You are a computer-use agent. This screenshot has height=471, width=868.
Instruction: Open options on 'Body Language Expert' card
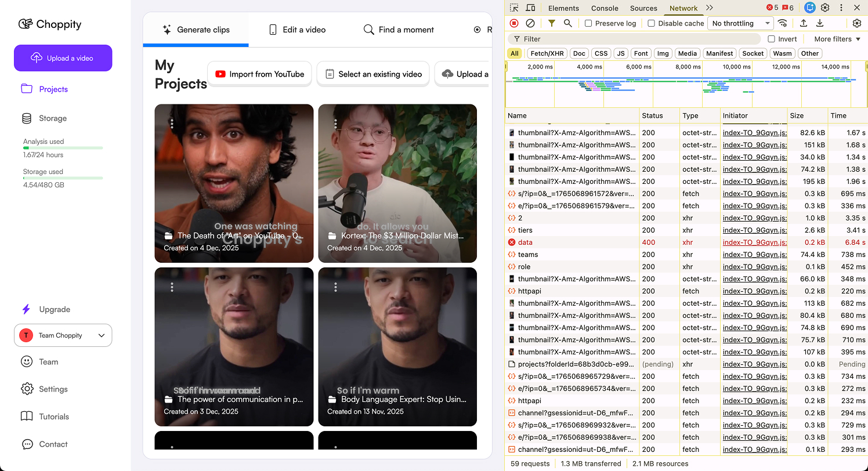coord(335,287)
